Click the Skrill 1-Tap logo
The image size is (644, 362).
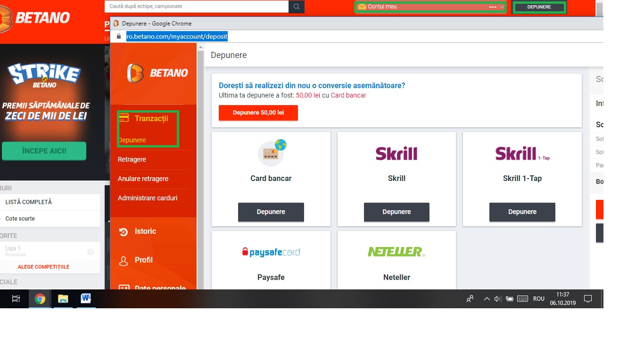[522, 154]
